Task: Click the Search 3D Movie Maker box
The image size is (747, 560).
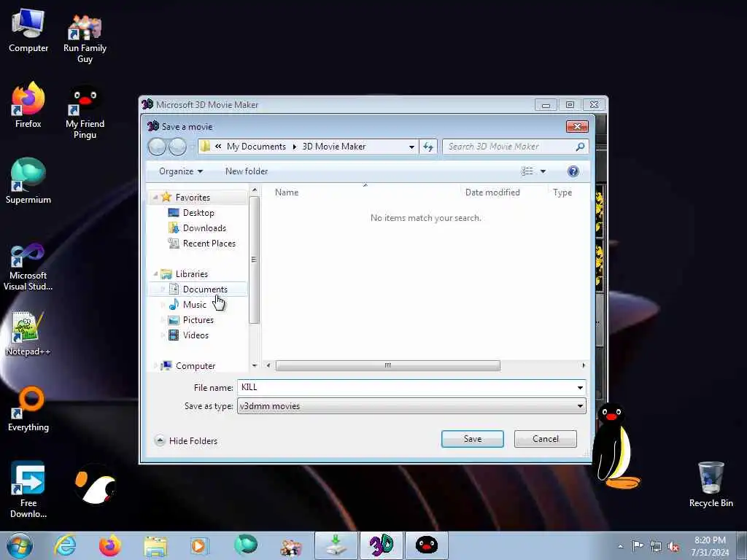Action: click(x=516, y=147)
